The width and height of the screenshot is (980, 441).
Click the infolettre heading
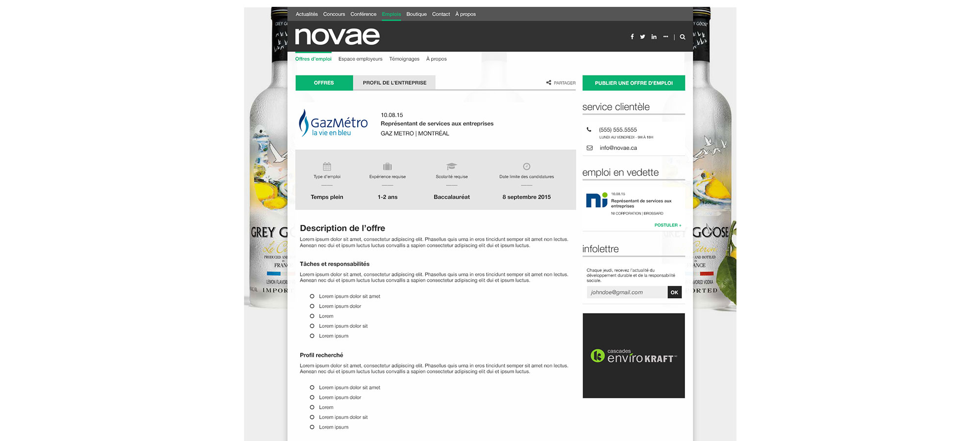[600, 249]
